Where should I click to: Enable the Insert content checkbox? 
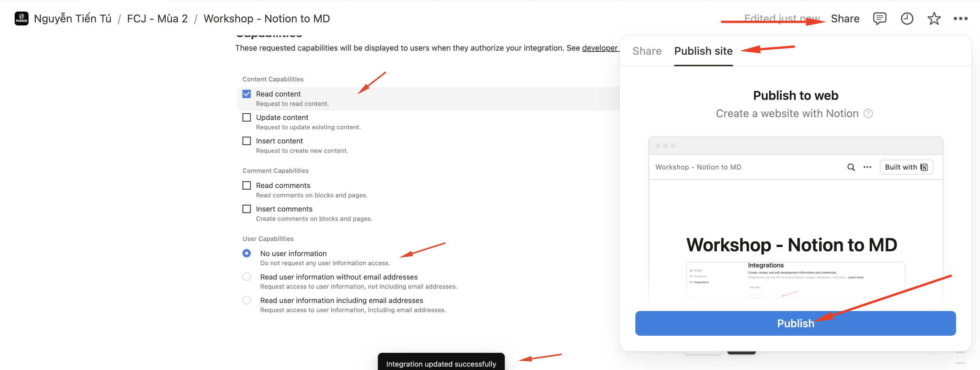pos(247,141)
